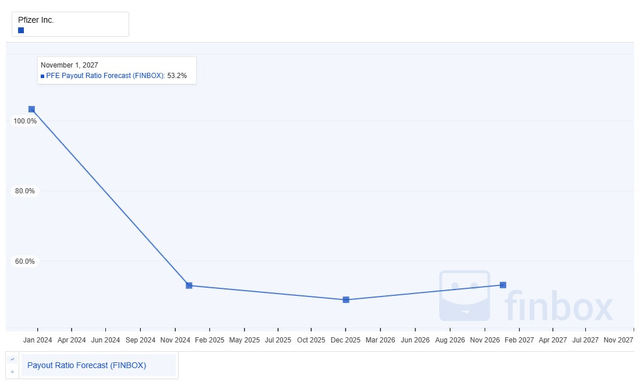Click the Pfizer Inc. legend entry
Image resolution: width=640 pixels, height=385 pixels.
70,24
